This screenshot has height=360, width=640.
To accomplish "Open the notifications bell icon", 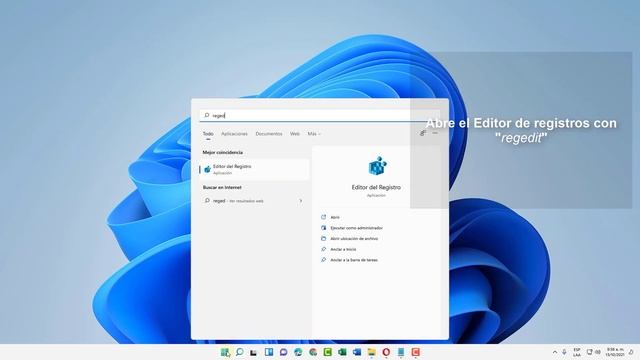I will pyautogui.click(x=631, y=352).
